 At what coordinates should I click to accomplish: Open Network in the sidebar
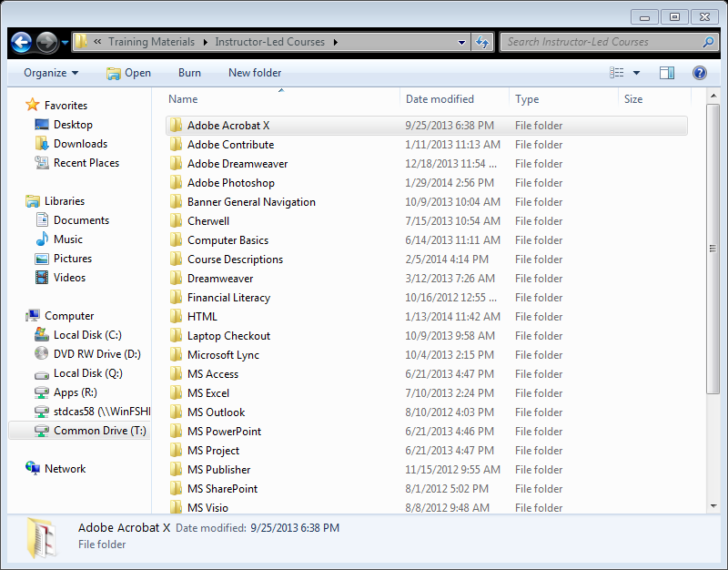[65, 469]
